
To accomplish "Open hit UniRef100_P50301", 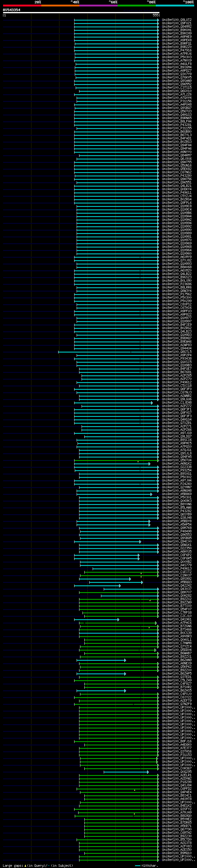I will point(177,497).
